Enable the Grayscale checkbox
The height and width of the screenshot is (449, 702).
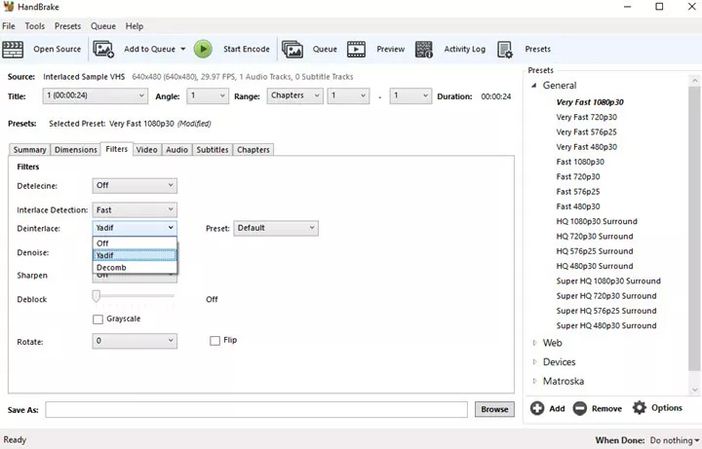click(x=98, y=319)
